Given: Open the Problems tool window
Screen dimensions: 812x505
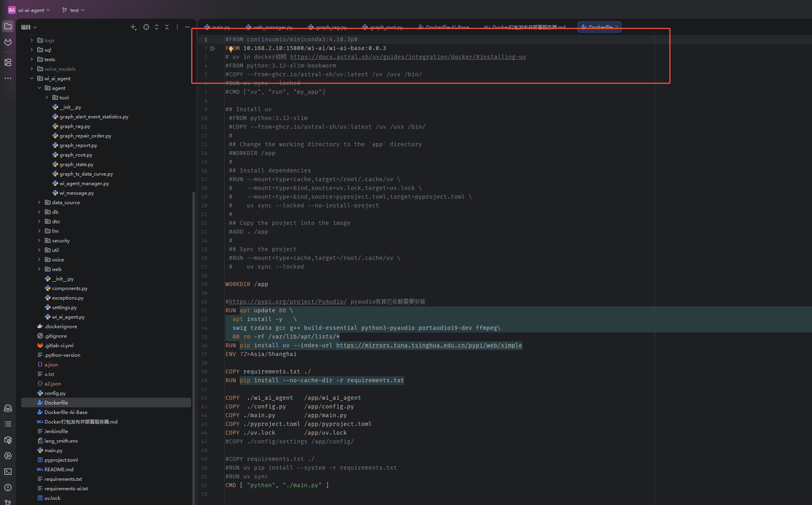Looking at the screenshot, I should click(x=8, y=488).
